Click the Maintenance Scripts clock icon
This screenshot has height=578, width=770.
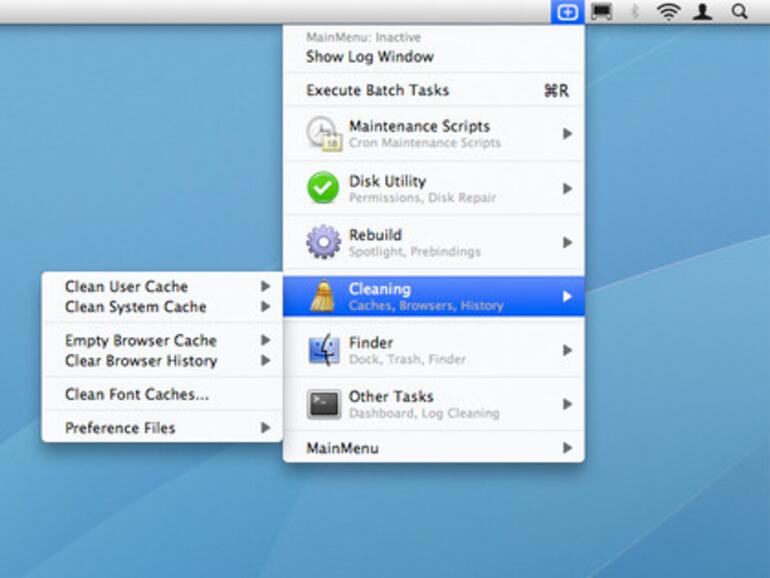[324, 133]
